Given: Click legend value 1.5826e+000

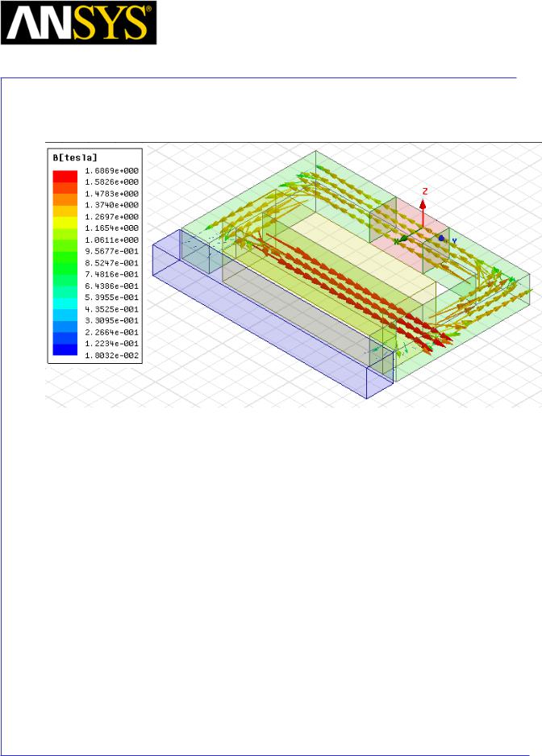Looking at the screenshot, I should (112, 182).
